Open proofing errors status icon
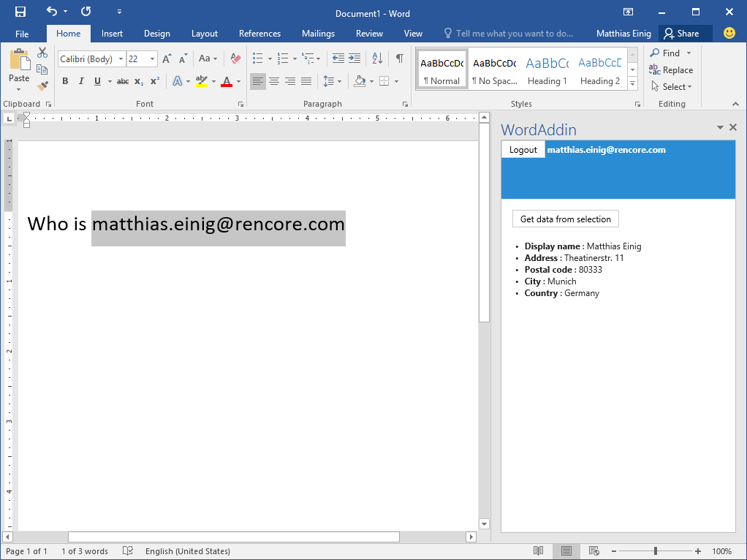 pyautogui.click(x=128, y=551)
